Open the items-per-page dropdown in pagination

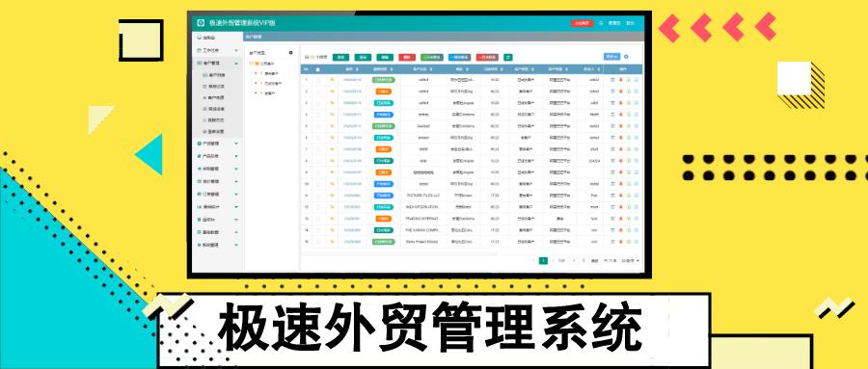pos(630,260)
